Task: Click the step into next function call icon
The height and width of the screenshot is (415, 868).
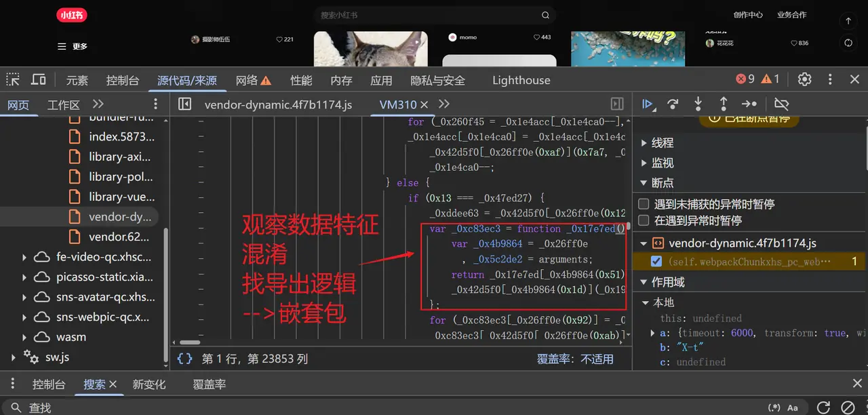Action: coord(698,104)
